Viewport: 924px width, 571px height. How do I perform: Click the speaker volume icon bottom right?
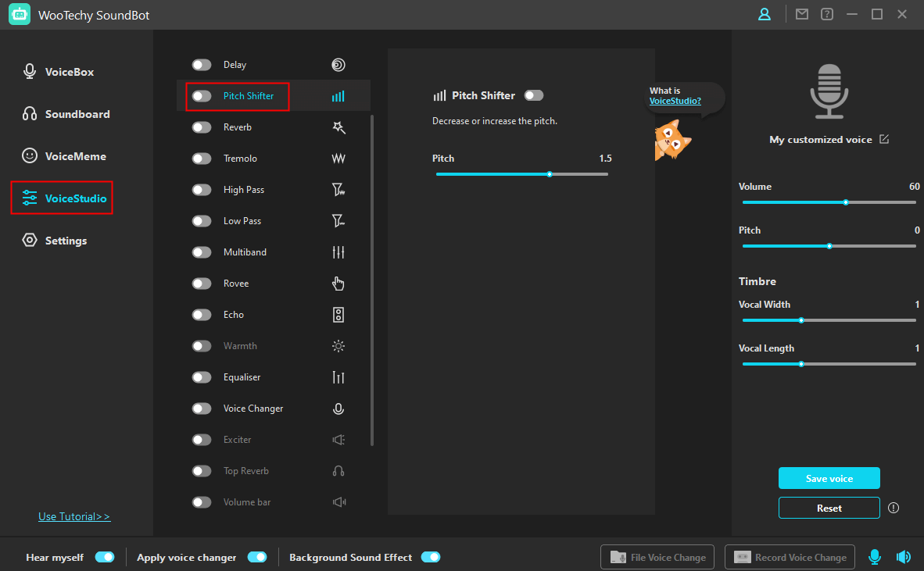point(904,556)
